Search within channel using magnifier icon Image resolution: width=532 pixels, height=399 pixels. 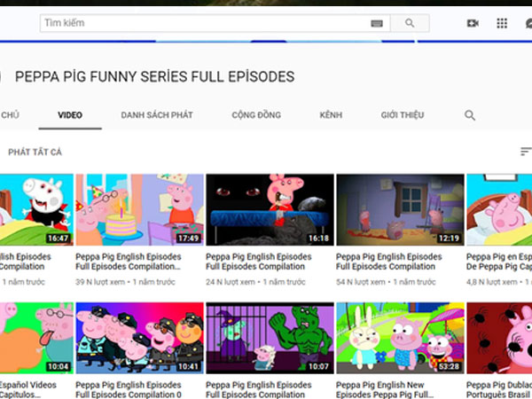tap(470, 115)
